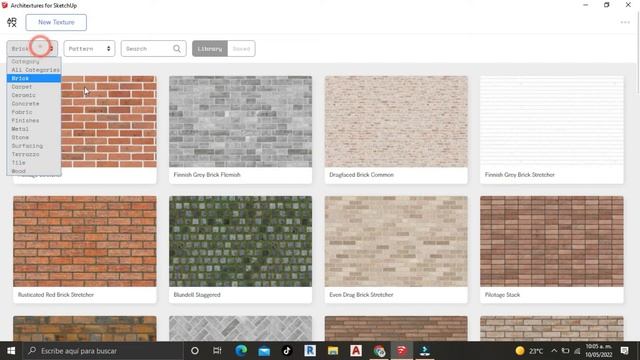640x360 pixels.
Task: Choose Tile category
Action: point(34,162)
